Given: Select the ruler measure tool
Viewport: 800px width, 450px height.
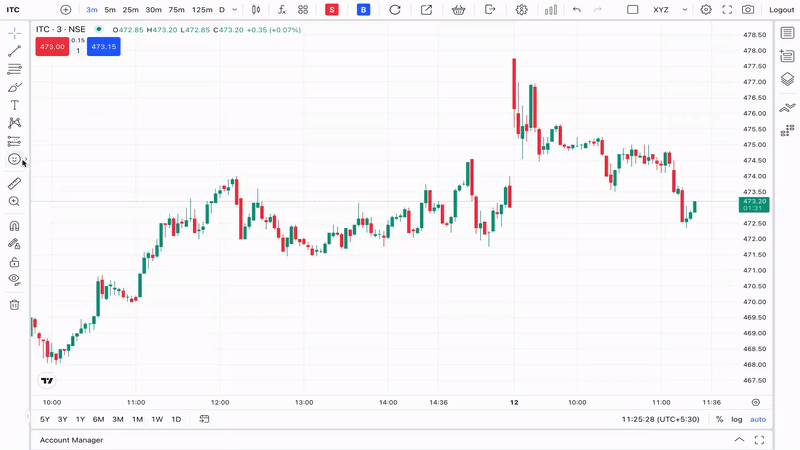Looking at the screenshot, I should (14, 184).
